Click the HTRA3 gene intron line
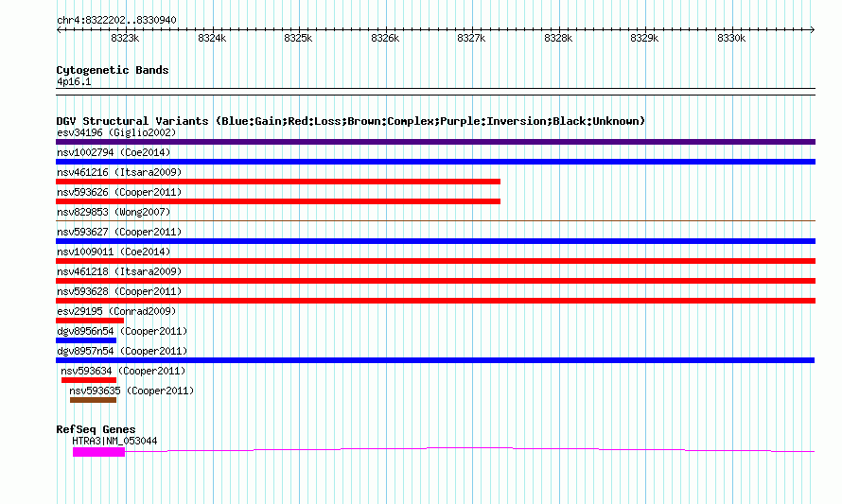 click(x=470, y=449)
